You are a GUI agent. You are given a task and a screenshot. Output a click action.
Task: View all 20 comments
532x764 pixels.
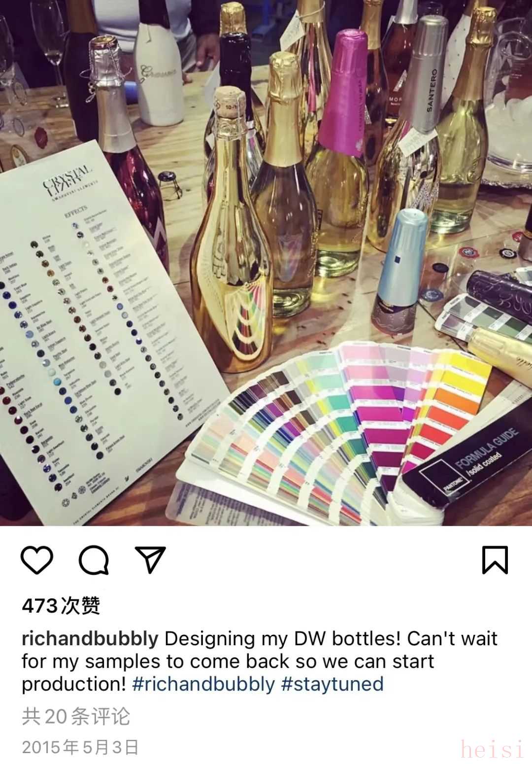(x=76, y=716)
